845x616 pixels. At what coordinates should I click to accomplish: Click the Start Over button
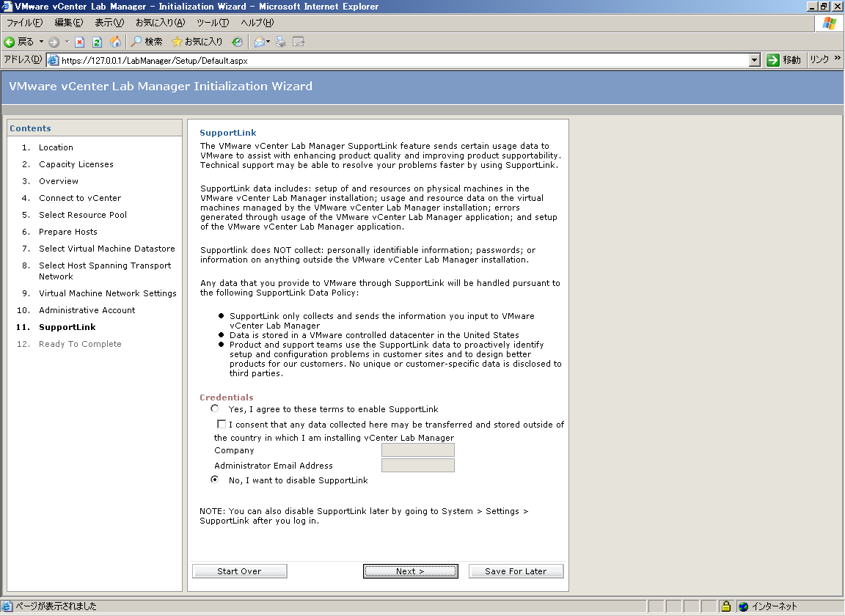(x=239, y=571)
